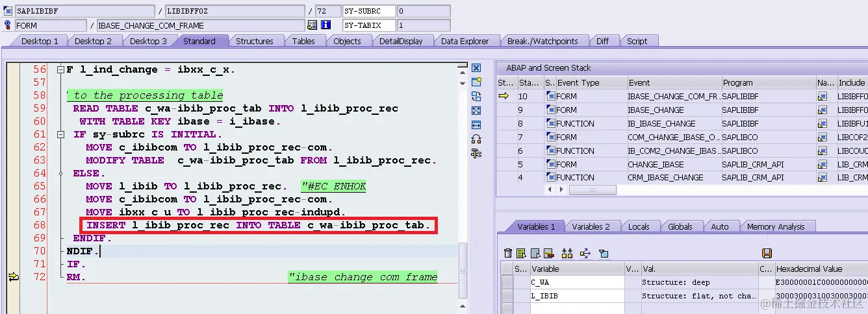
Task: Click the SY-SUBRC variable name field
Action: [369, 11]
